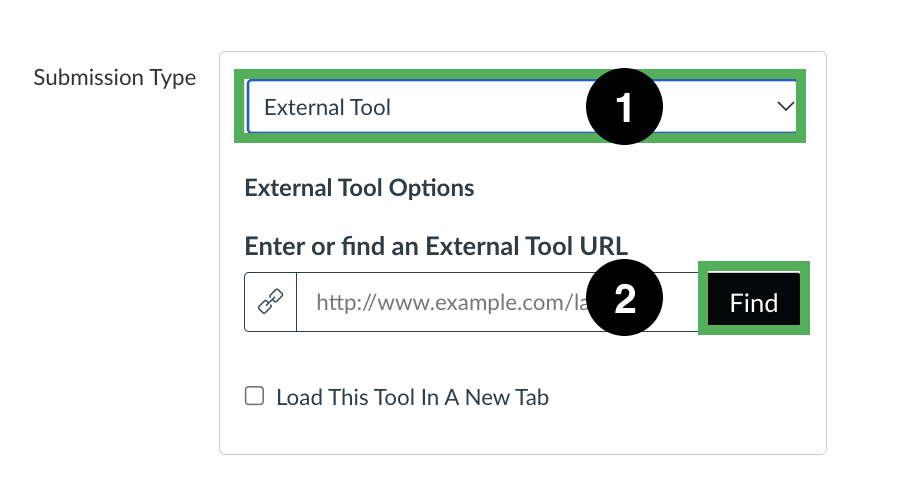
Task: Focus the External Tool URL input field
Action: point(497,302)
